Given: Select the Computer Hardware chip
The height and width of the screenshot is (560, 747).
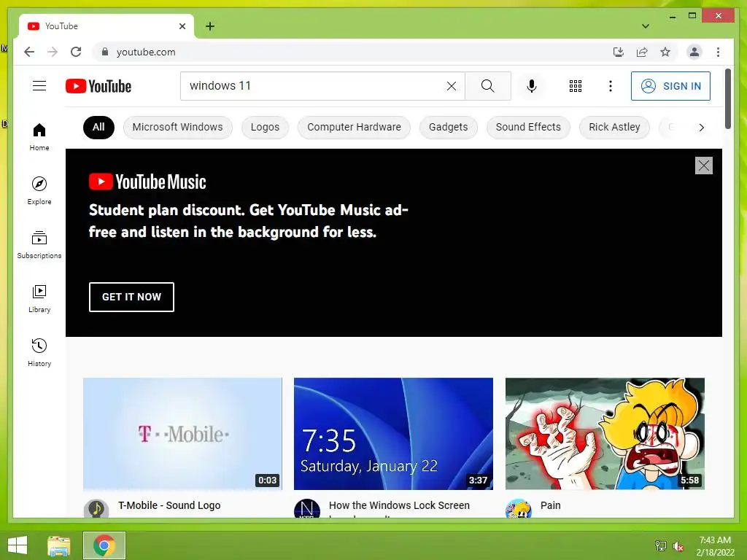Looking at the screenshot, I should point(354,127).
